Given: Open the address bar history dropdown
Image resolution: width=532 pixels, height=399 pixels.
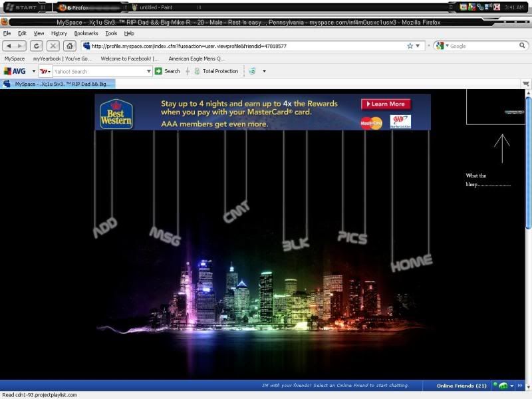Looking at the screenshot, I should point(418,46).
